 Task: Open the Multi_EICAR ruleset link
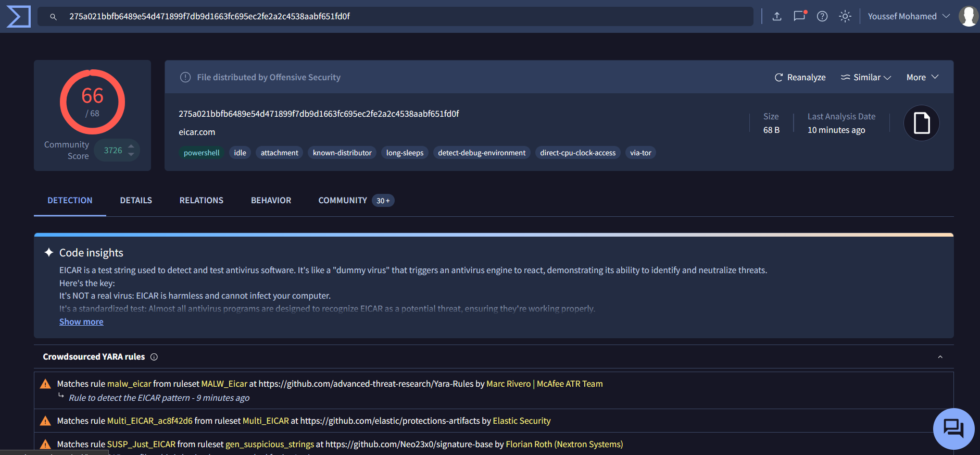(266, 421)
